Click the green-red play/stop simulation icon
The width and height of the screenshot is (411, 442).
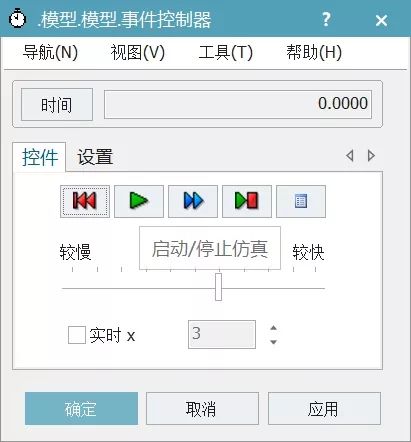coord(247,201)
